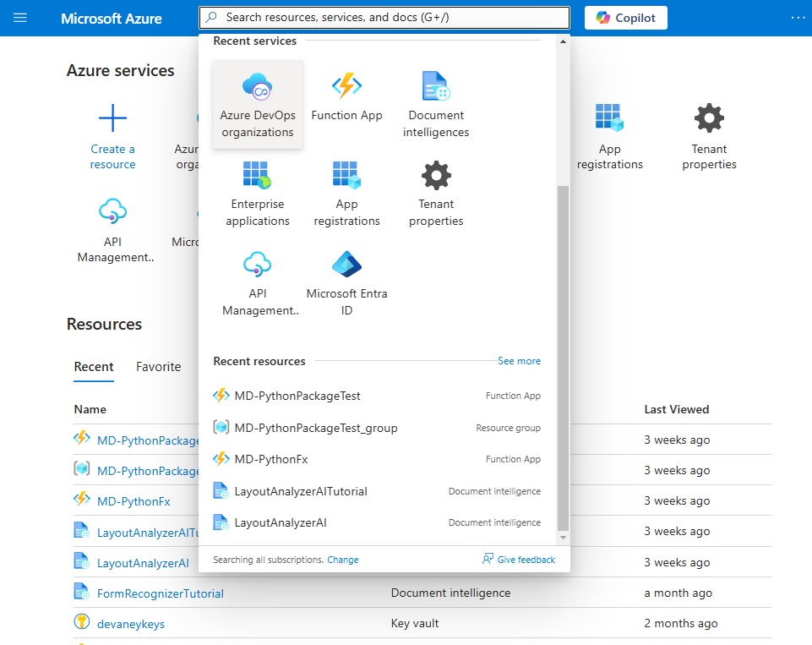Viewport: 812px width, 645px height.
Task: Click the Copilot button
Action: (x=625, y=18)
